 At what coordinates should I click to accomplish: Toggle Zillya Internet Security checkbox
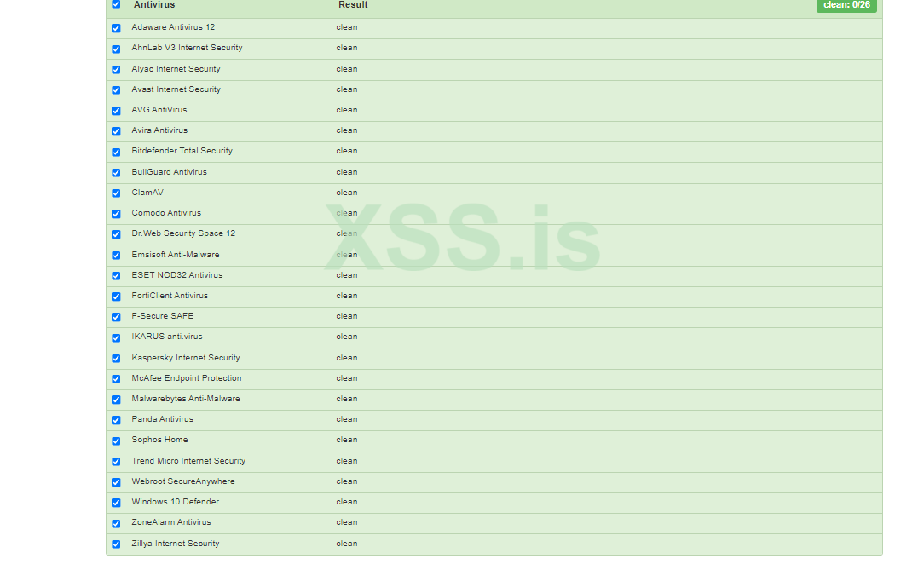[x=116, y=544]
